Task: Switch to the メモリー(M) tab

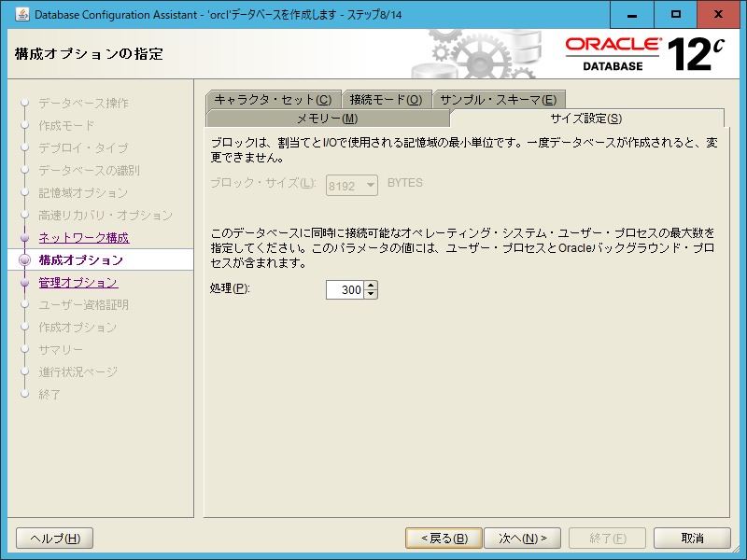Action: (x=328, y=119)
